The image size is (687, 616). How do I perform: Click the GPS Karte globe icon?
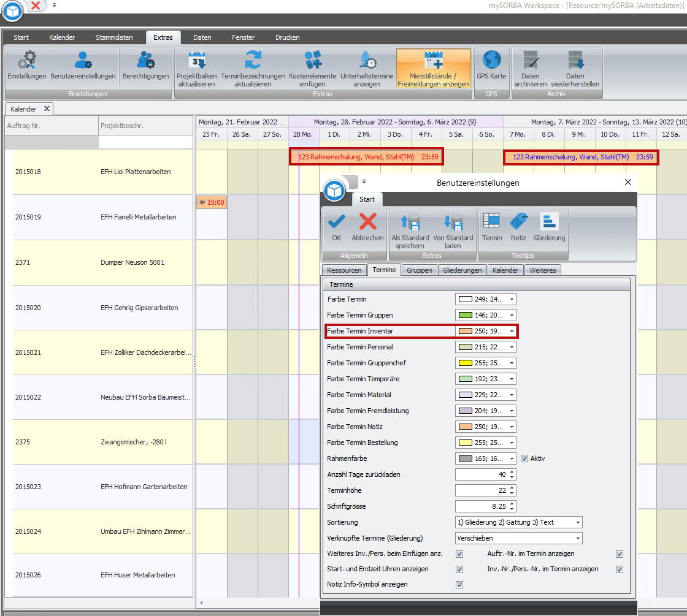tap(491, 60)
